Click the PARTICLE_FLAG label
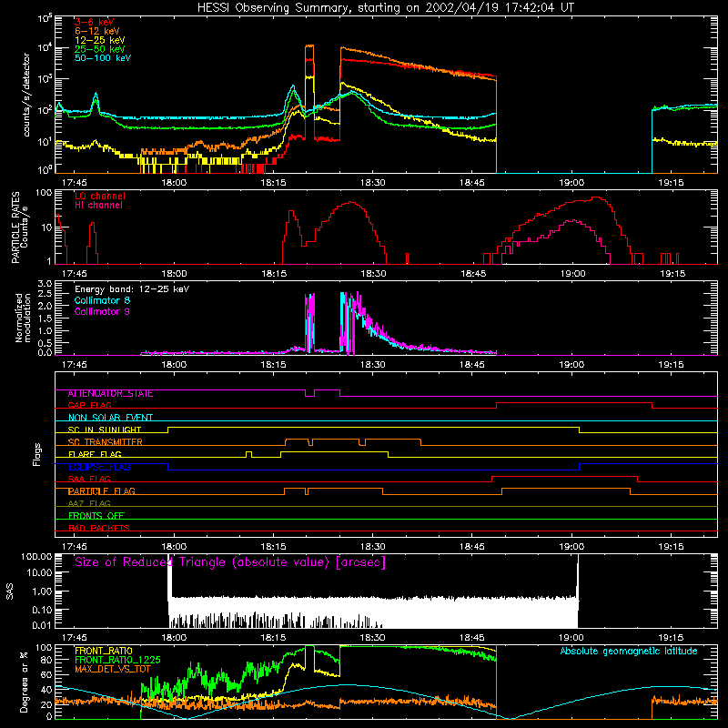728x728 pixels. click(102, 491)
